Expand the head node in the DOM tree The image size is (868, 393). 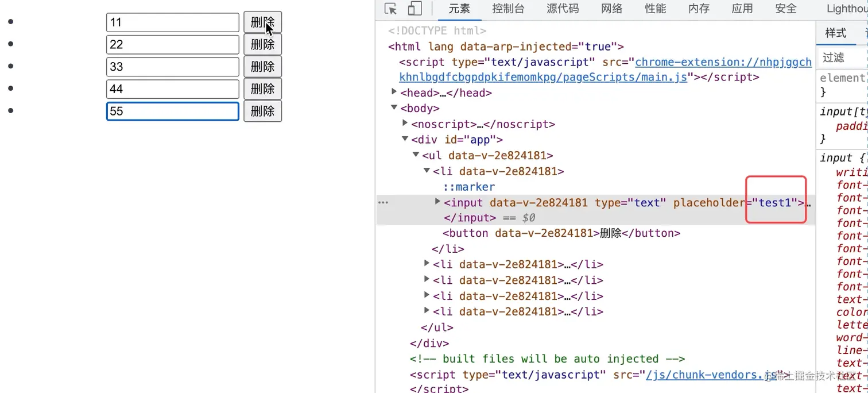393,92
